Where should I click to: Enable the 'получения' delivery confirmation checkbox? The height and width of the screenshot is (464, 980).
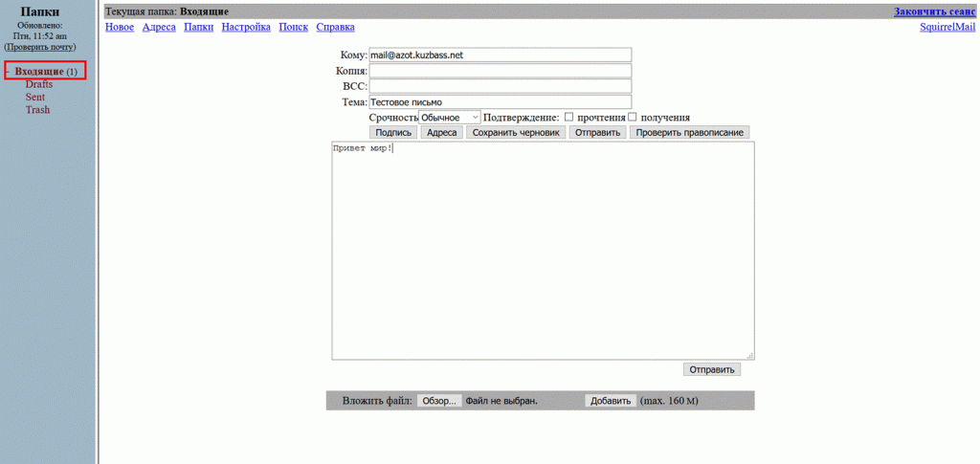632,117
